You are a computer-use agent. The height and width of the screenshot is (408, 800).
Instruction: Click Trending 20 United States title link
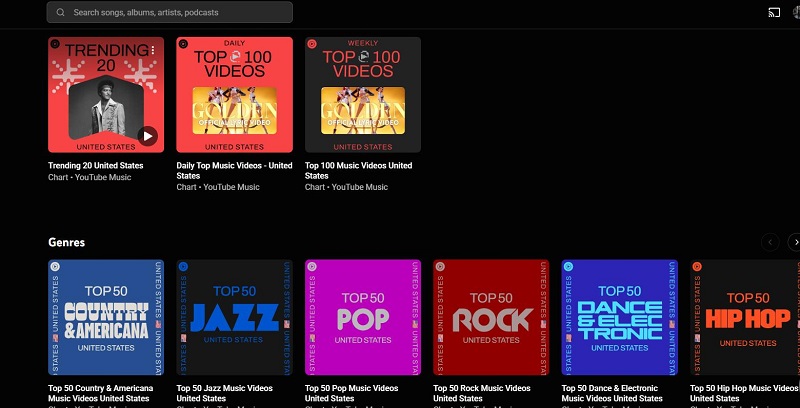click(95, 165)
